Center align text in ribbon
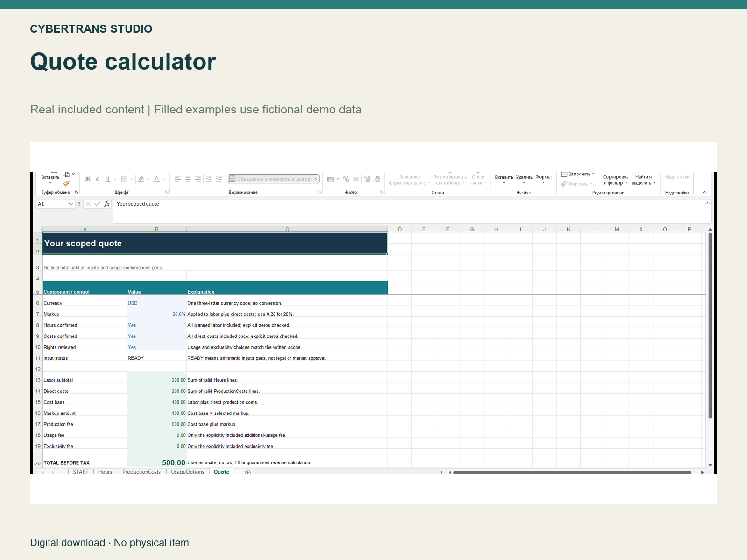 click(188, 179)
